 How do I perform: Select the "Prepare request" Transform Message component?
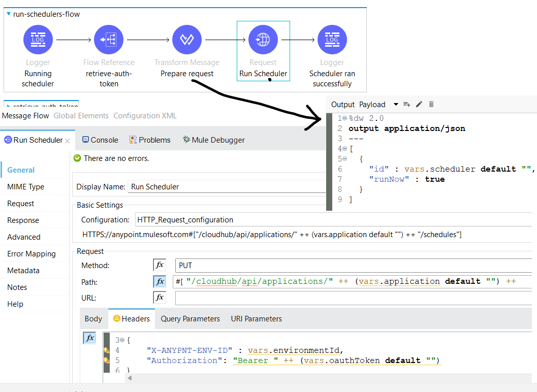tap(186, 40)
